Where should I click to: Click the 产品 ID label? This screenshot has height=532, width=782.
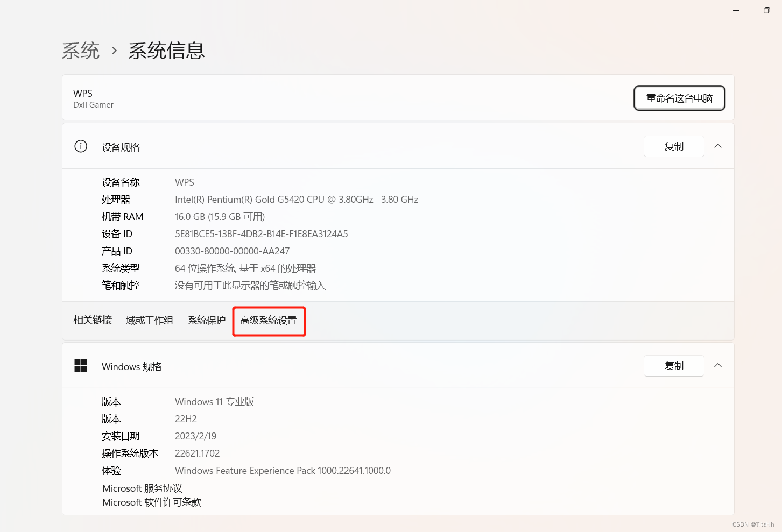pyautogui.click(x=117, y=251)
